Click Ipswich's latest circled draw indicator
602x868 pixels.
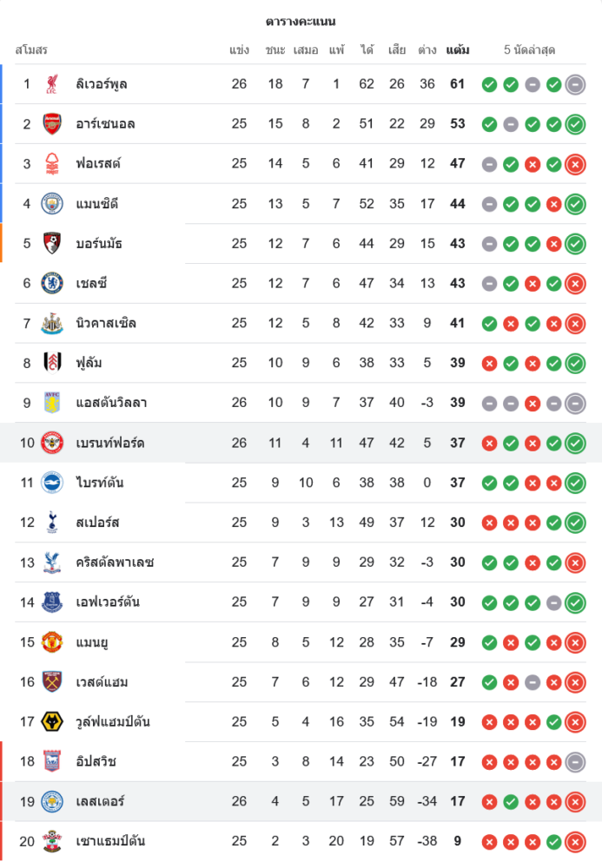pos(574,761)
